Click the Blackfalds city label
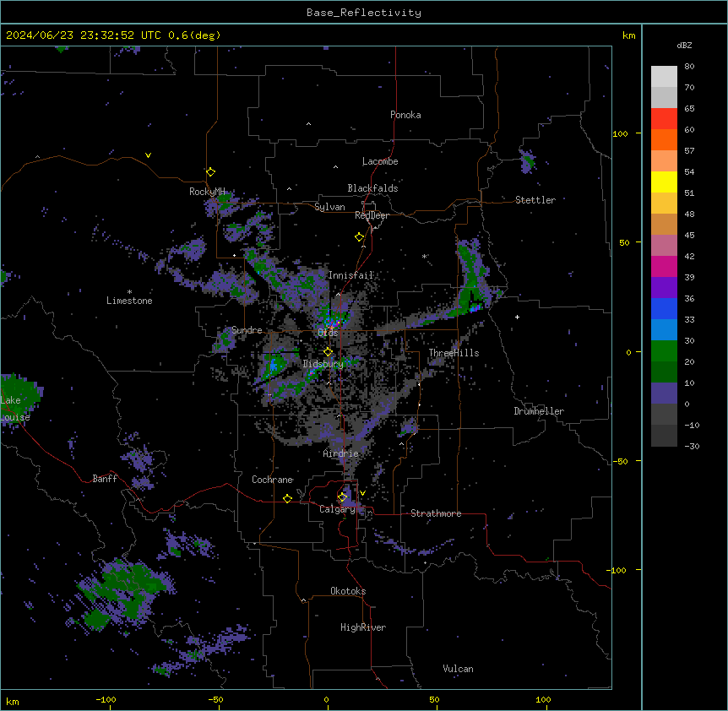728x711 pixels. tap(372, 188)
